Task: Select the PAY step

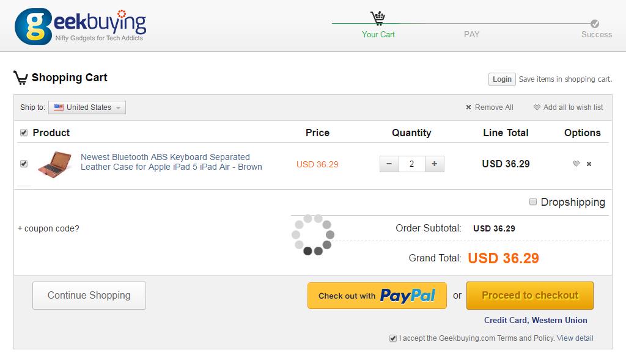Action: [471, 34]
